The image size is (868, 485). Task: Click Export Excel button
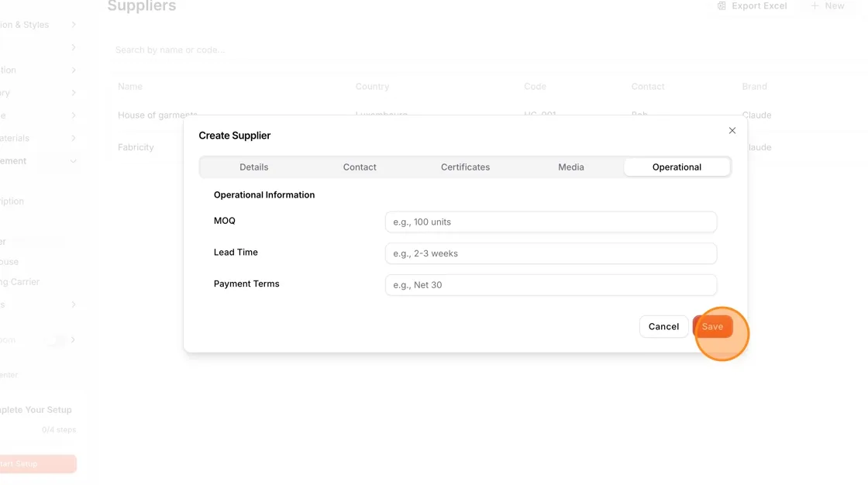(752, 6)
